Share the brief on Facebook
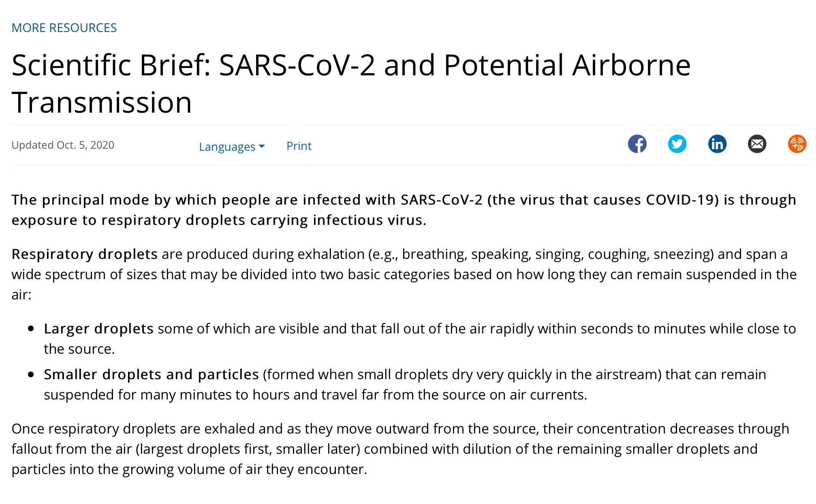Viewport: 816px width, 504px height. [637, 144]
